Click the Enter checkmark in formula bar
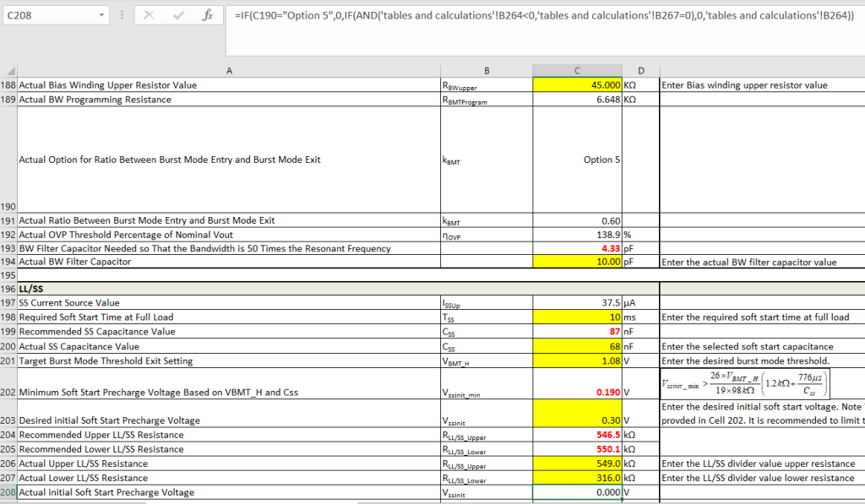 pyautogui.click(x=178, y=15)
